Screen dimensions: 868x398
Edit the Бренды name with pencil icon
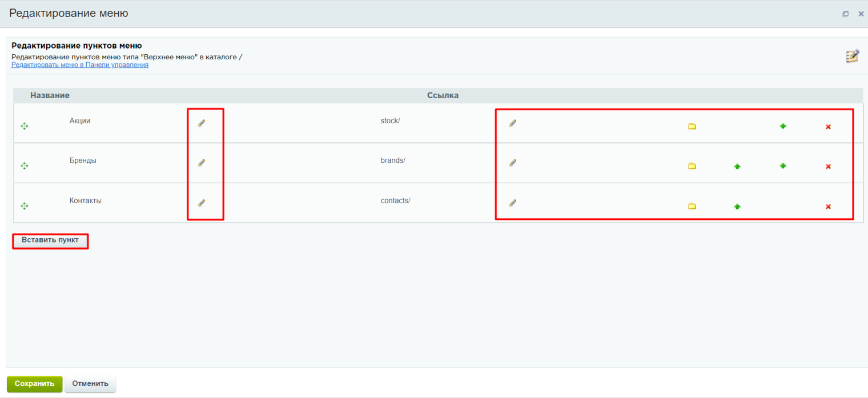pyautogui.click(x=202, y=163)
